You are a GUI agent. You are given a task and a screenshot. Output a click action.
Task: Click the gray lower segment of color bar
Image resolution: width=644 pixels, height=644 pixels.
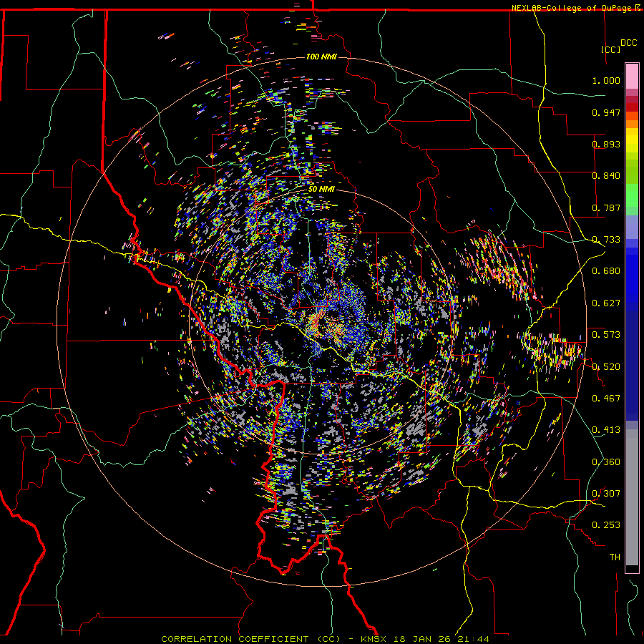[x=632, y=497]
